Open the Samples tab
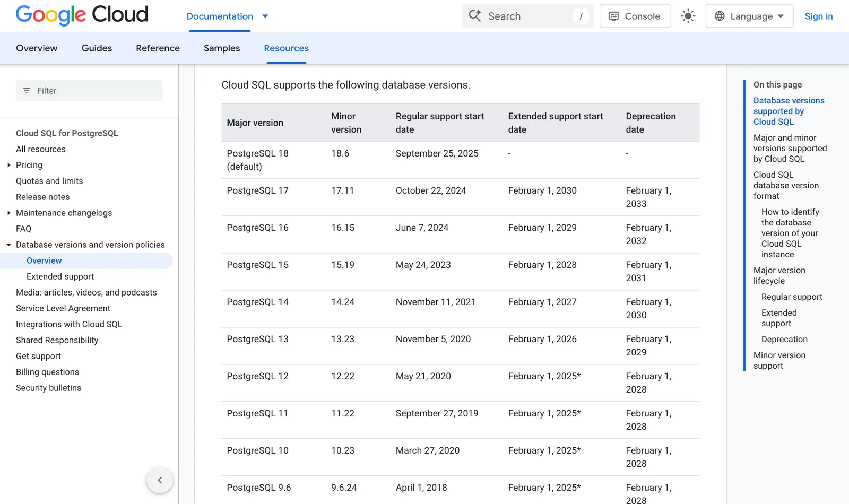Image resolution: width=849 pixels, height=504 pixels. (x=222, y=48)
